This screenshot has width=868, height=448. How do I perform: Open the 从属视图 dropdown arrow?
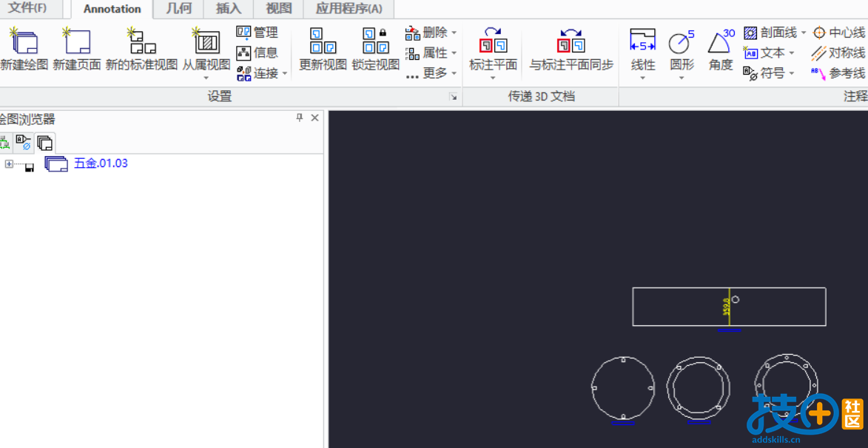coord(206,78)
